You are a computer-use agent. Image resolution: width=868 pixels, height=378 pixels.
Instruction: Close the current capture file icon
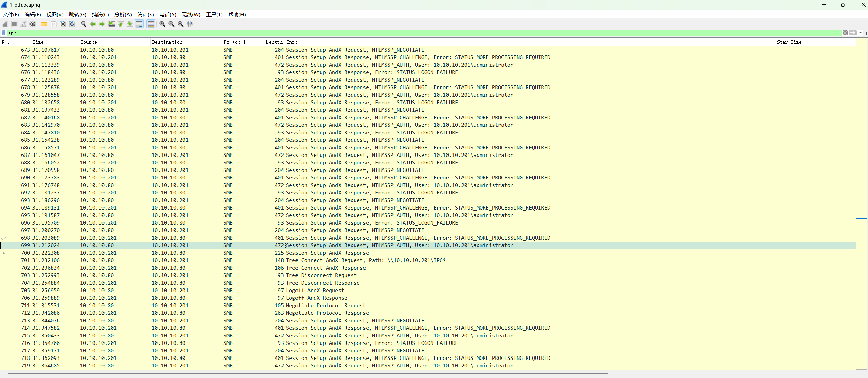pyautogui.click(x=63, y=24)
